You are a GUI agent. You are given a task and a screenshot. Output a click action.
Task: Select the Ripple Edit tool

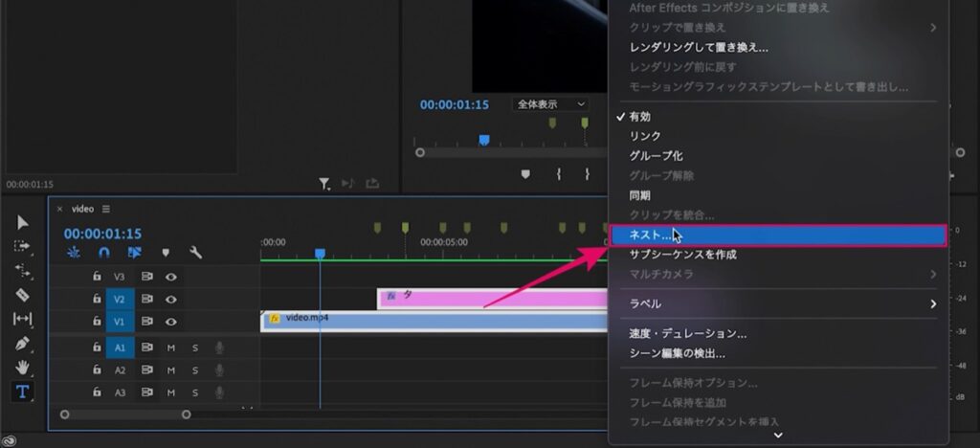pyautogui.click(x=23, y=271)
